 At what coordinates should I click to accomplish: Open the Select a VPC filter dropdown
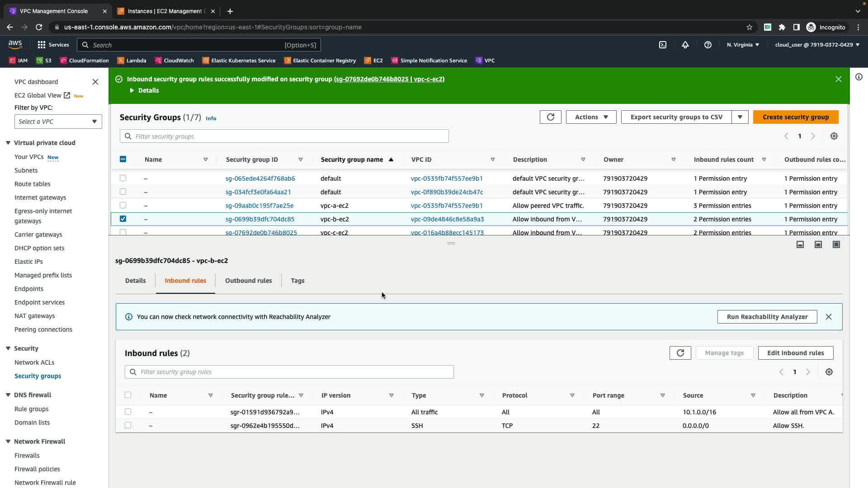[58, 122]
